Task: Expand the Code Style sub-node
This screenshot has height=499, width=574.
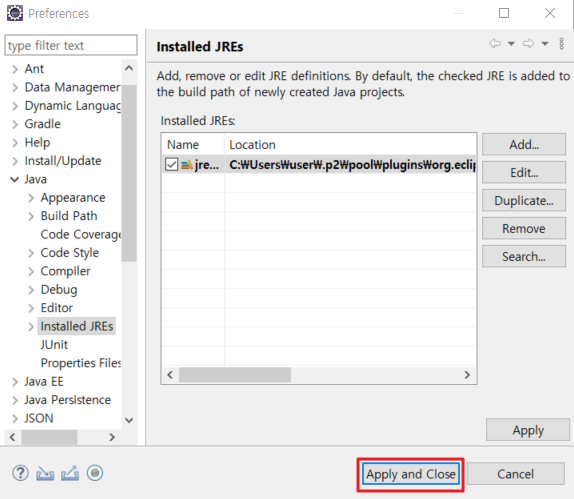Action: (x=31, y=253)
